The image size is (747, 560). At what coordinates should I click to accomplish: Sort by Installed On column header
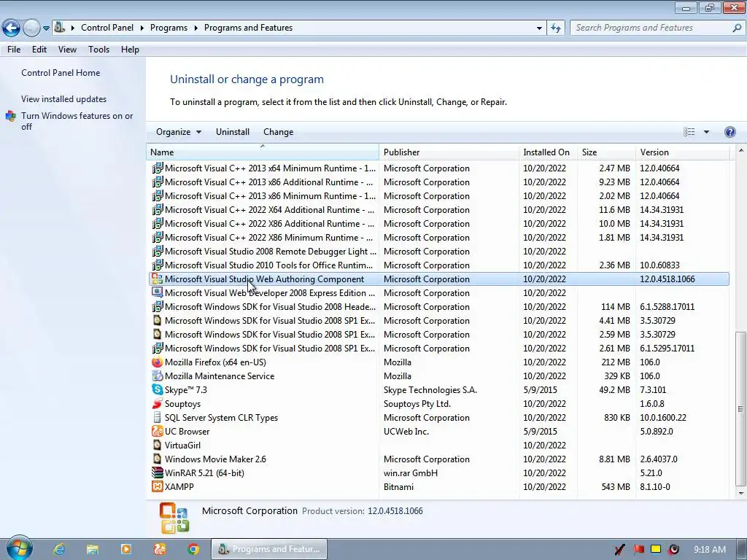click(548, 152)
